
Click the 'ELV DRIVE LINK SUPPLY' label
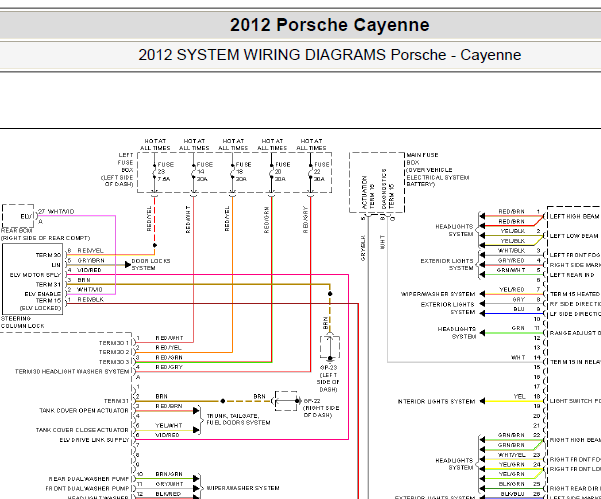94,440
